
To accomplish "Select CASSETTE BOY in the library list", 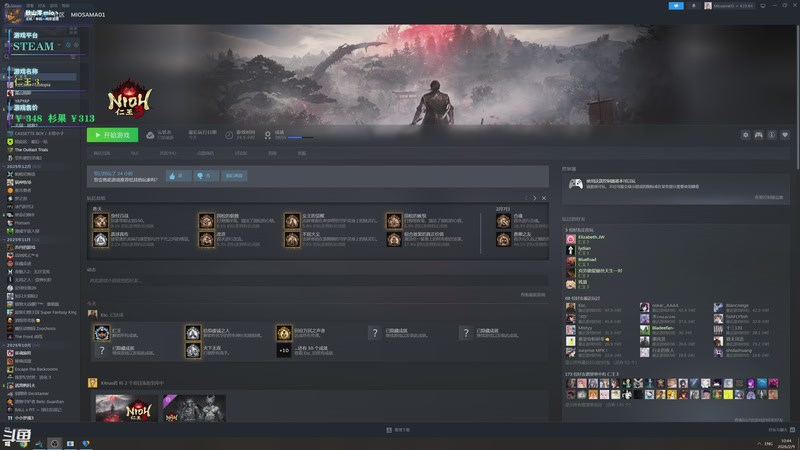I will tap(39, 134).
